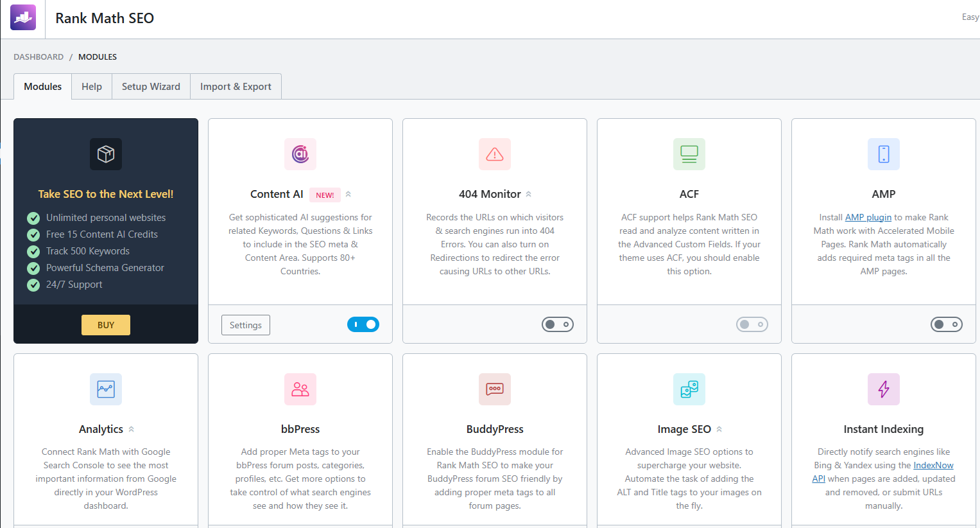Click the Content AI module title

coord(277,194)
